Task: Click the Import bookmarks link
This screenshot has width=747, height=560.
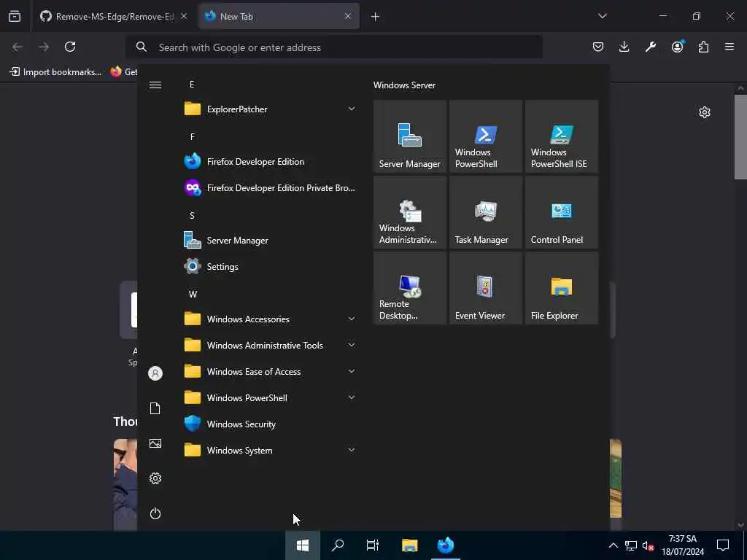Action: 55,72
